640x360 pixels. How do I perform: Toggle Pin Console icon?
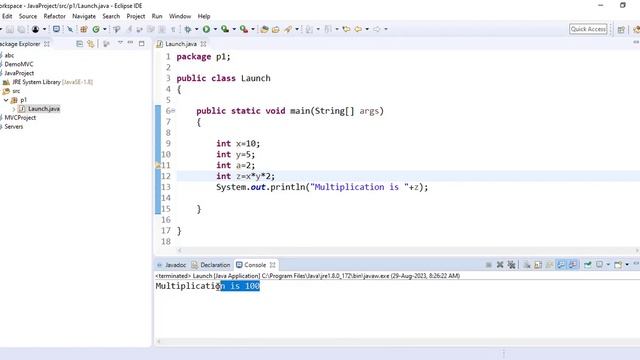click(587, 265)
